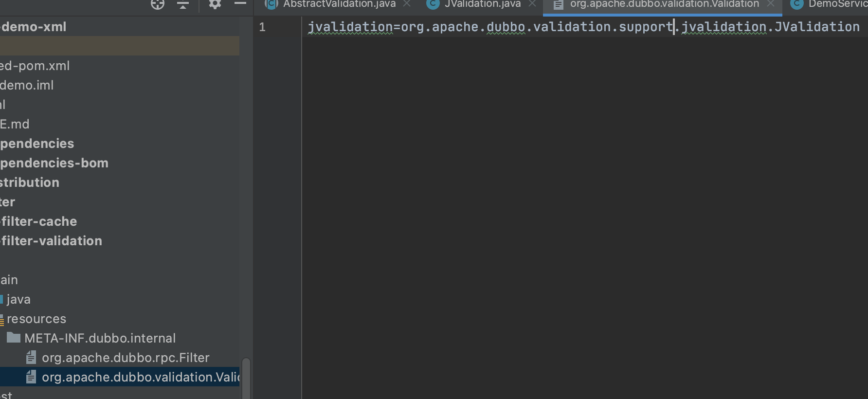Hide the project tool window
The image size is (868, 399).
pos(240,3)
